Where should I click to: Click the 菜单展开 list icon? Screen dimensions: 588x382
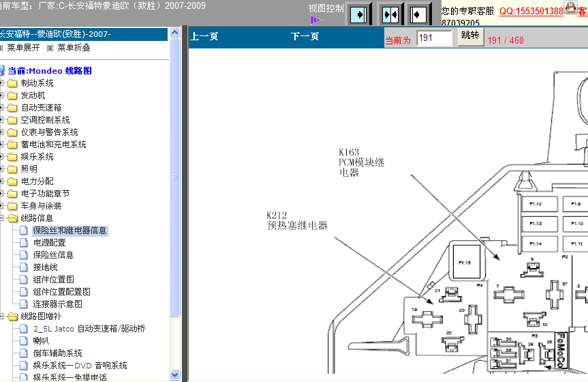point(1,48)
